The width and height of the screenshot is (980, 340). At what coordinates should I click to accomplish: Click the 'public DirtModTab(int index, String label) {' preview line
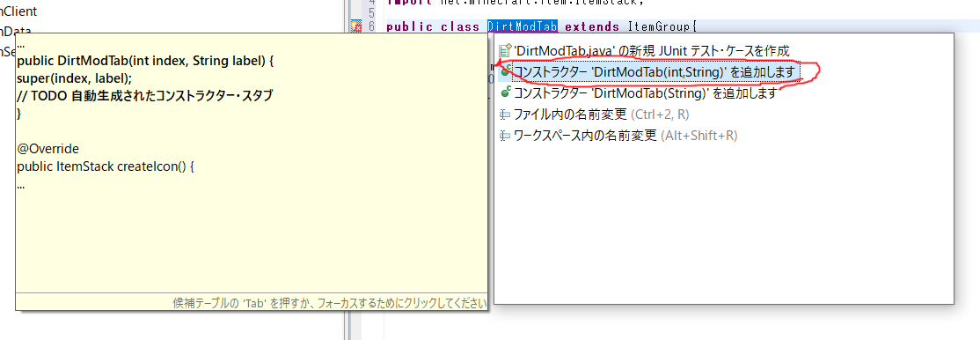click(146, 62)
